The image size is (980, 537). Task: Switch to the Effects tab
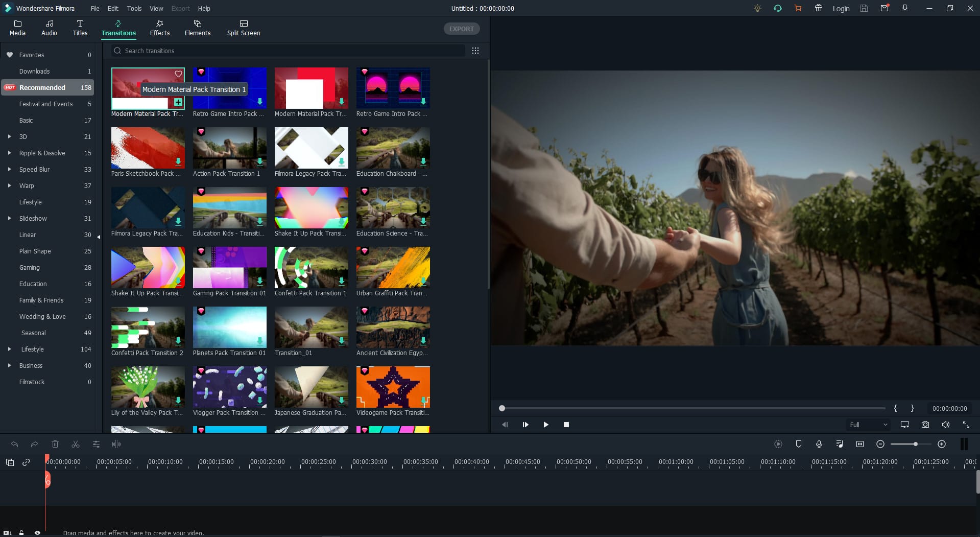pos(159,28)
